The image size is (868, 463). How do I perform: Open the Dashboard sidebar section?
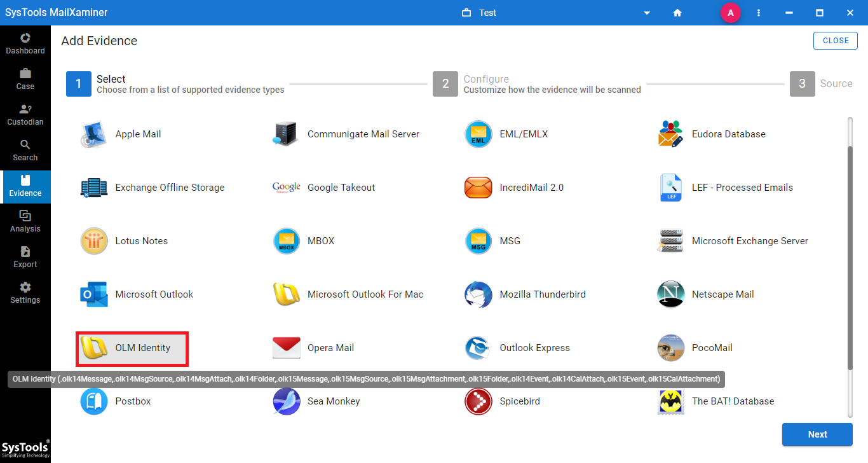point(25,43)
